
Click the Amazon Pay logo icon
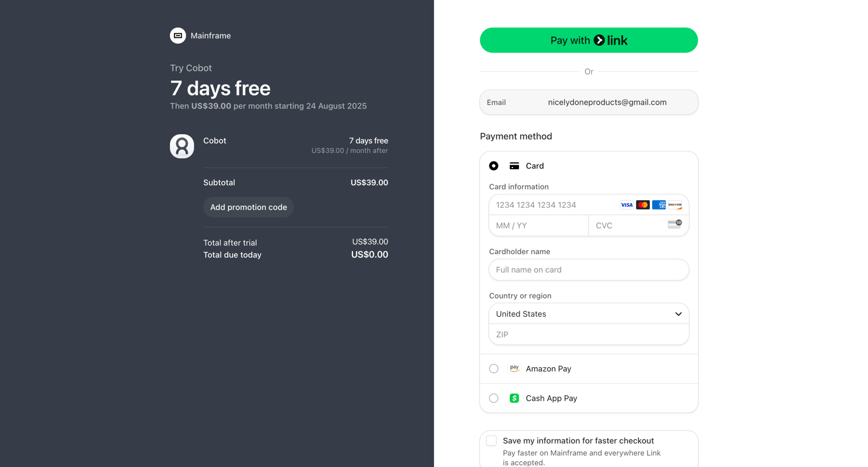[x=514, y=368]
